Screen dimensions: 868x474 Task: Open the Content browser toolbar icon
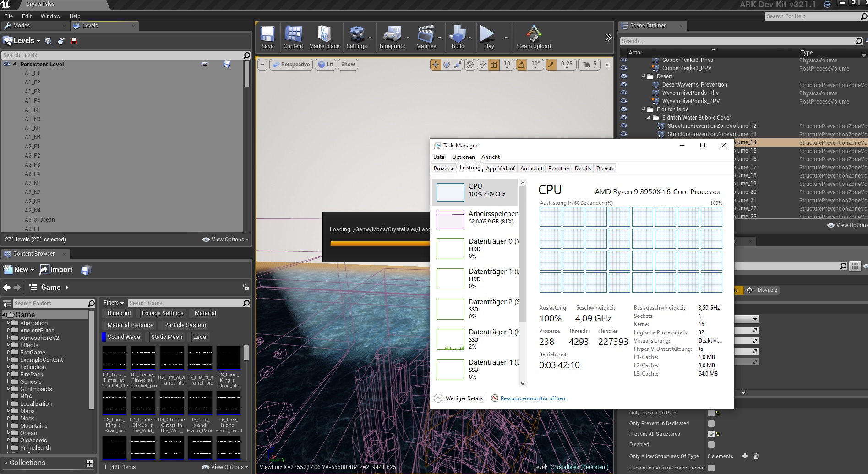point(293,37)
